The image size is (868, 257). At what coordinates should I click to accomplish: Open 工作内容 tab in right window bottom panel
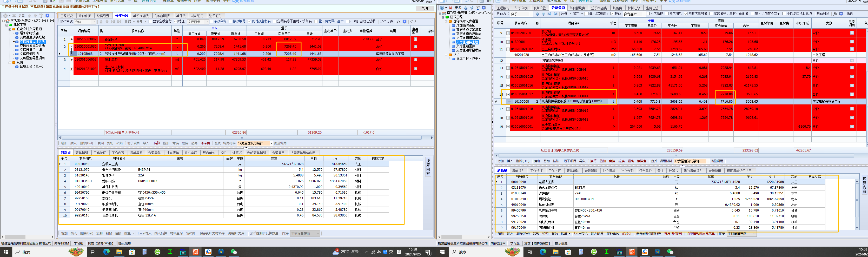(554, 171)
